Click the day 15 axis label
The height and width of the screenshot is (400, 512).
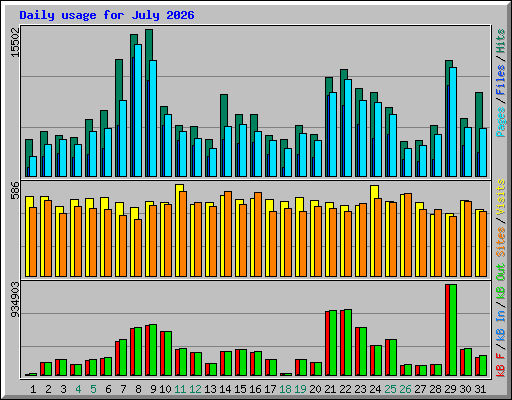click(240, 389)
